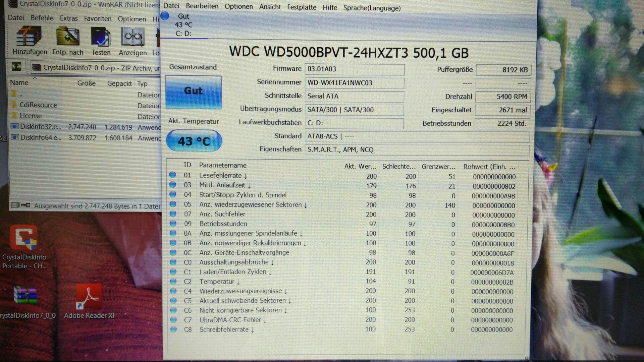This screenshot has width=644, height=362.
Task: Click the up-folder arrow icon in WinRAR
Action: (x=16, y=67)
